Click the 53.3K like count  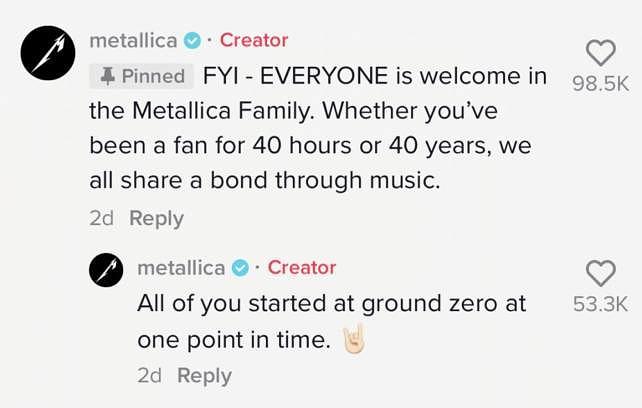click(x=600, y=304)
